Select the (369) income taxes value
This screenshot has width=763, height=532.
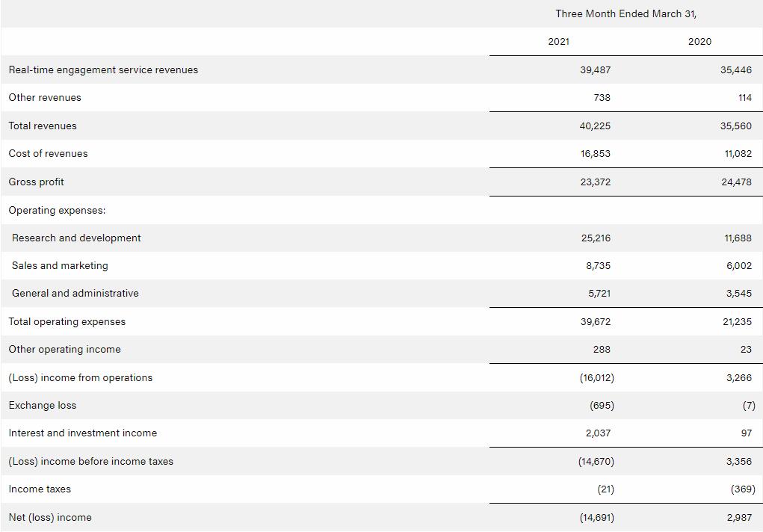742,489
